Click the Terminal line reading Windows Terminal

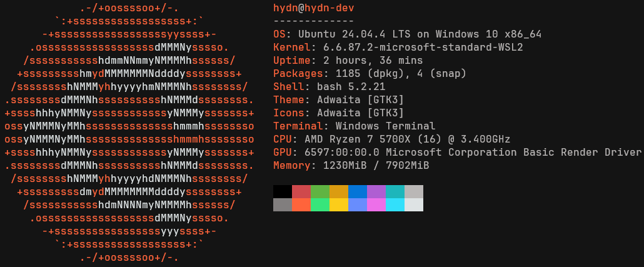click(x=354, y=126)
